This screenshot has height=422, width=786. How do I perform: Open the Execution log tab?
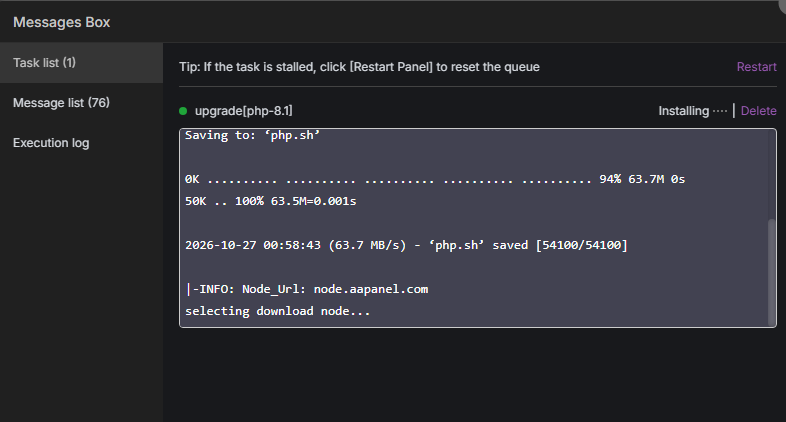point(81,143)
